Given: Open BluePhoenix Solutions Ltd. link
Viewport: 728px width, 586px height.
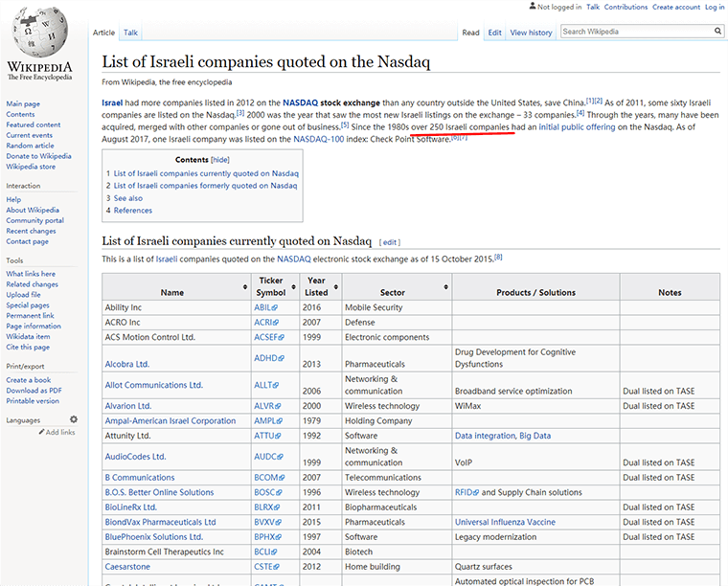Looking at the screenshot, I should click(x=154, y=537).
